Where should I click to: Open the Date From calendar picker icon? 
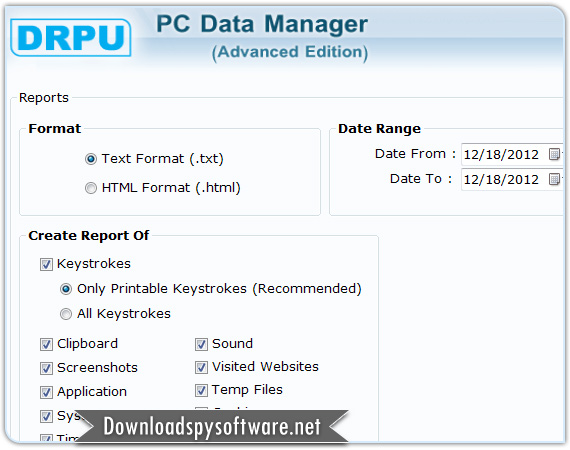(554, 154)
